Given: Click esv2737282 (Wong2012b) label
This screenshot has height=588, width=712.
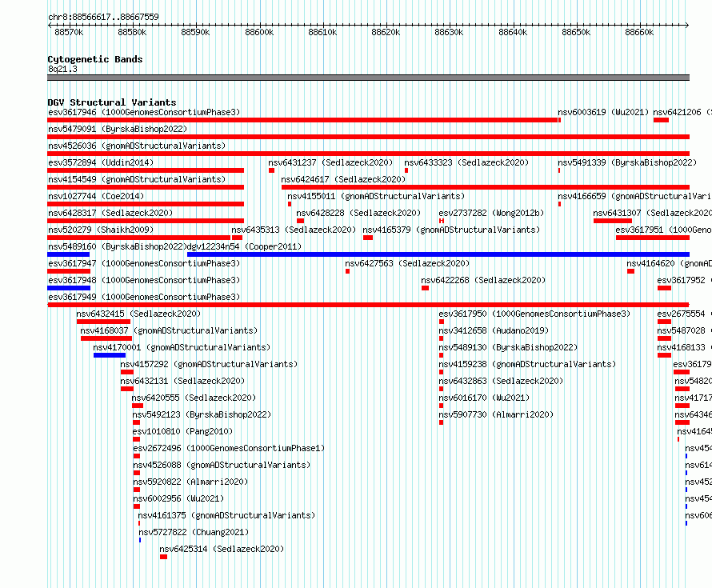Looking at the screenshot, I should click(x=491, y=213).
